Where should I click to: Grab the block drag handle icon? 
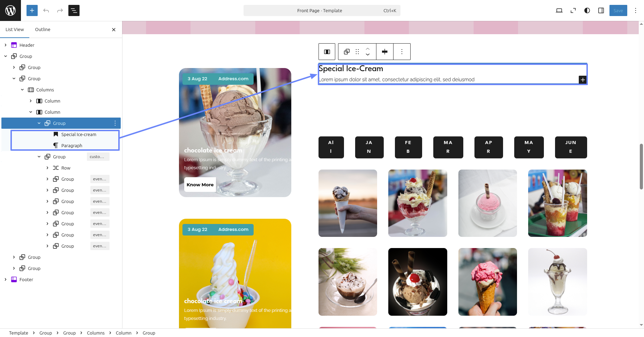357,52
